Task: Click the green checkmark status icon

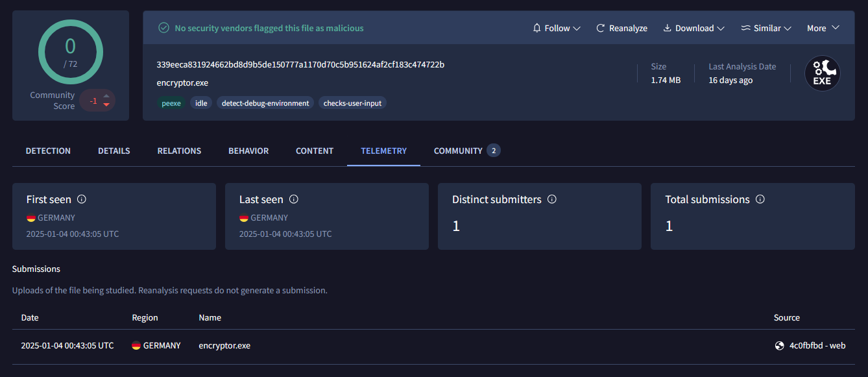Action: pos(163,28)
